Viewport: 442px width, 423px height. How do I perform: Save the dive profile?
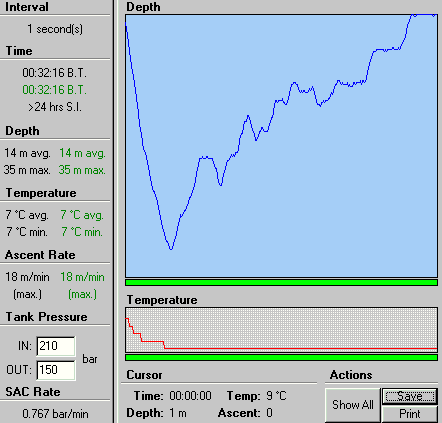click(x=410, y=396)
